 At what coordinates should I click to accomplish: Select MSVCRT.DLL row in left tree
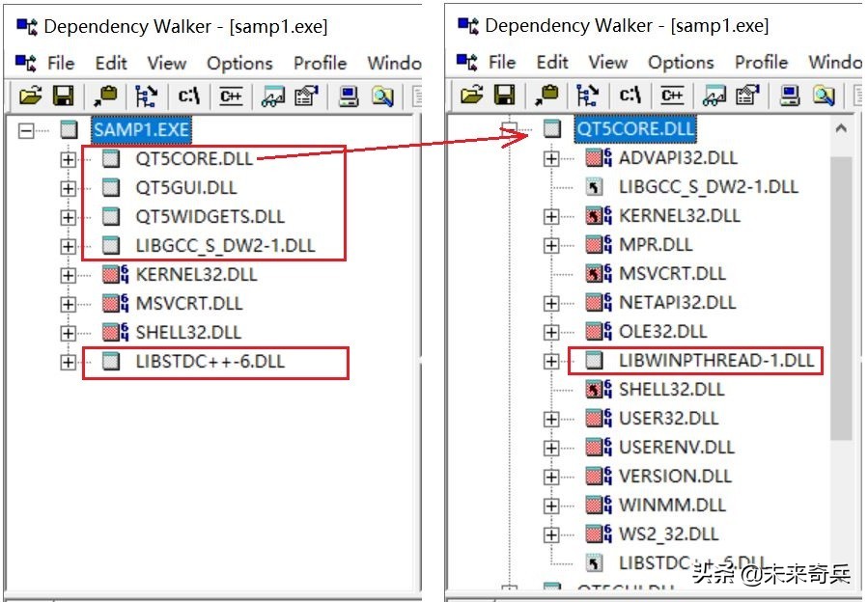189,303
